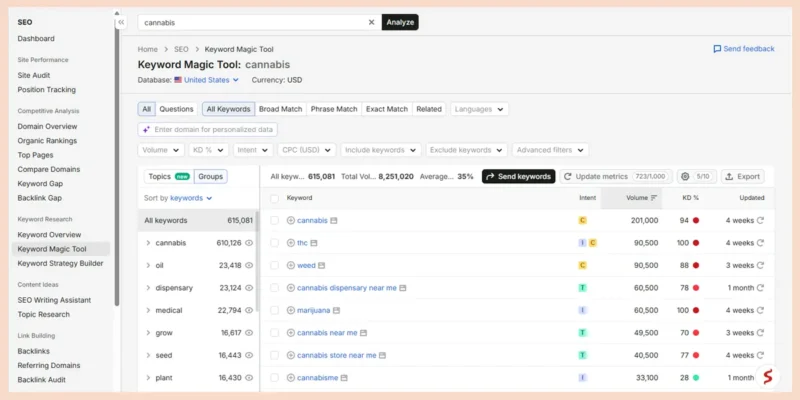The height and width of the screenshot is (400, 800).
Task: Check the box for weed keyword
Action: [x=274, y=265]
